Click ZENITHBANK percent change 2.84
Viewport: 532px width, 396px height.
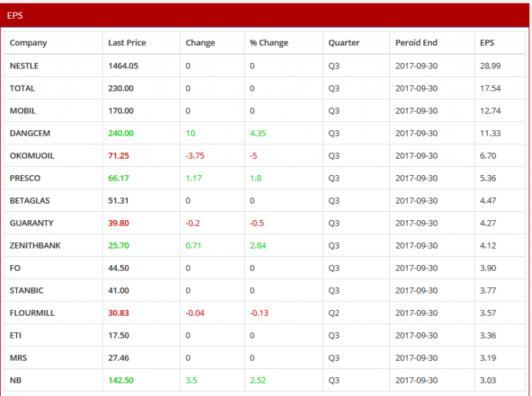[x=258, y=246]
